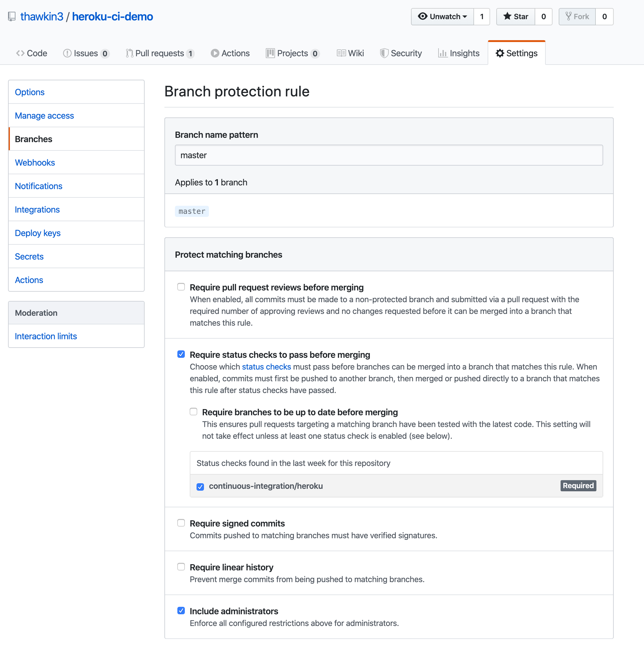Star the heroku-ci-demo repository
Screen dimensions: 644x647
point(516,16)
